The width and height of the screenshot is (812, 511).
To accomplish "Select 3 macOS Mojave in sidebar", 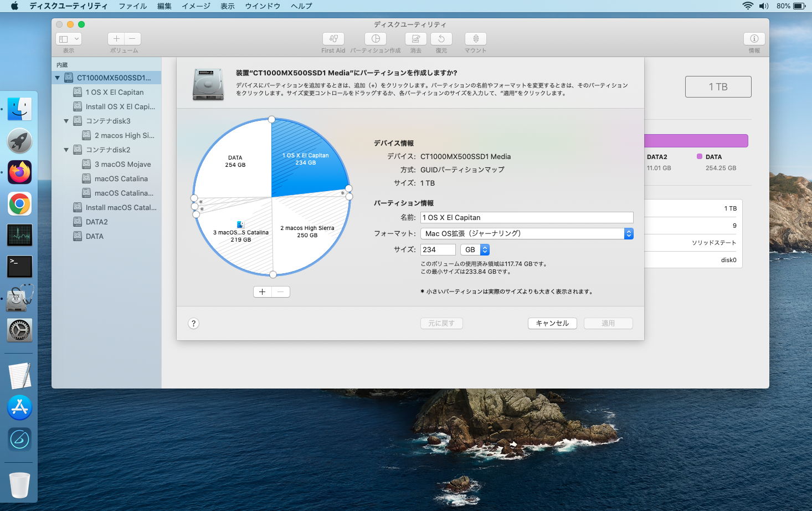I will (106, 165).
